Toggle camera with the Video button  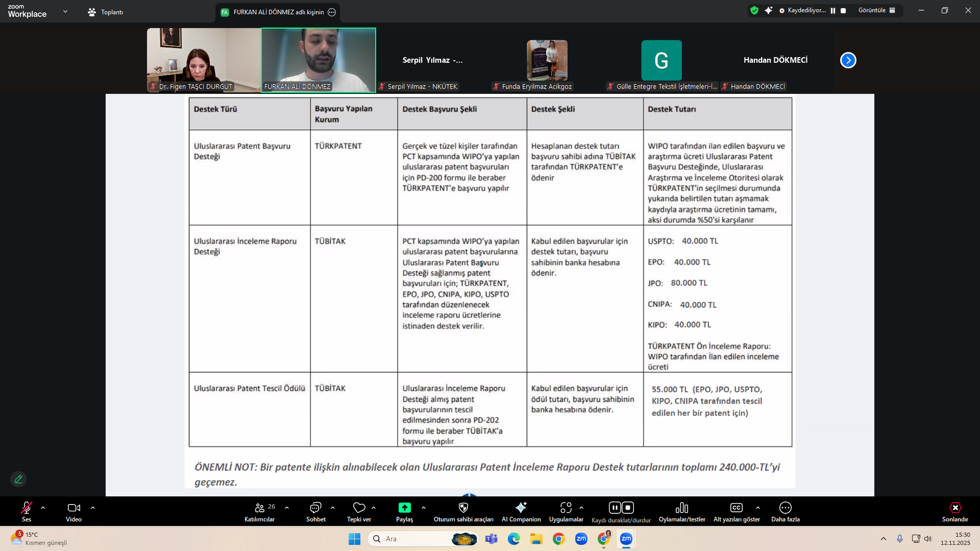[x=73, y=508]
